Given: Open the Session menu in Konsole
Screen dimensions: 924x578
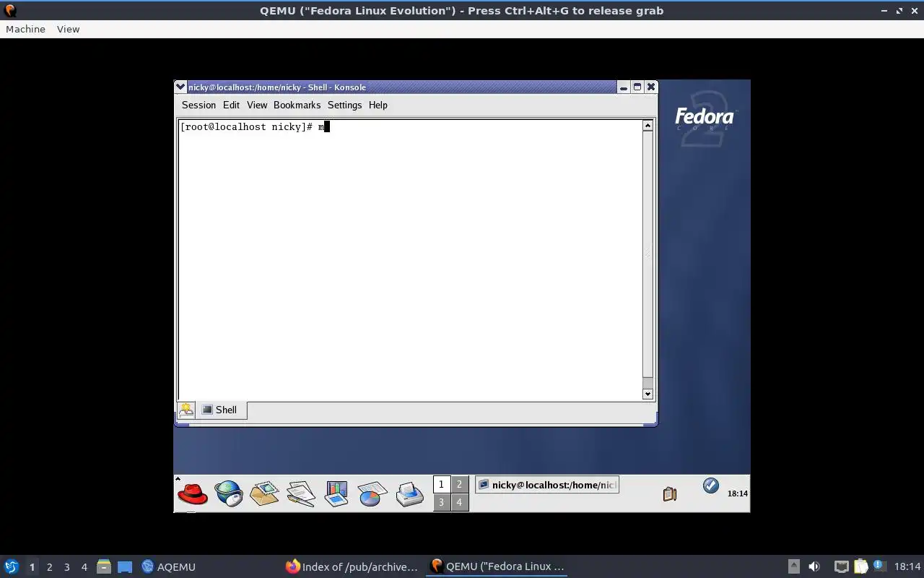Looking at the screenshot, I should coord(199,105).
